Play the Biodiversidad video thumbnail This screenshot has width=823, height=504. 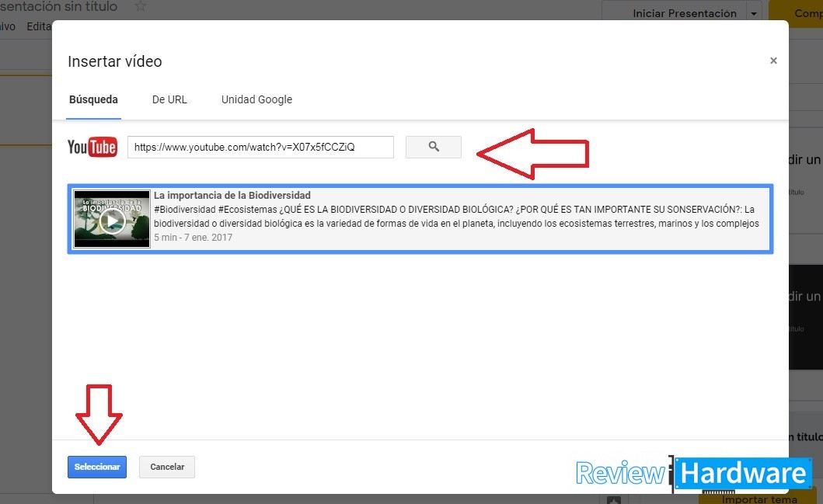(112, 219)
